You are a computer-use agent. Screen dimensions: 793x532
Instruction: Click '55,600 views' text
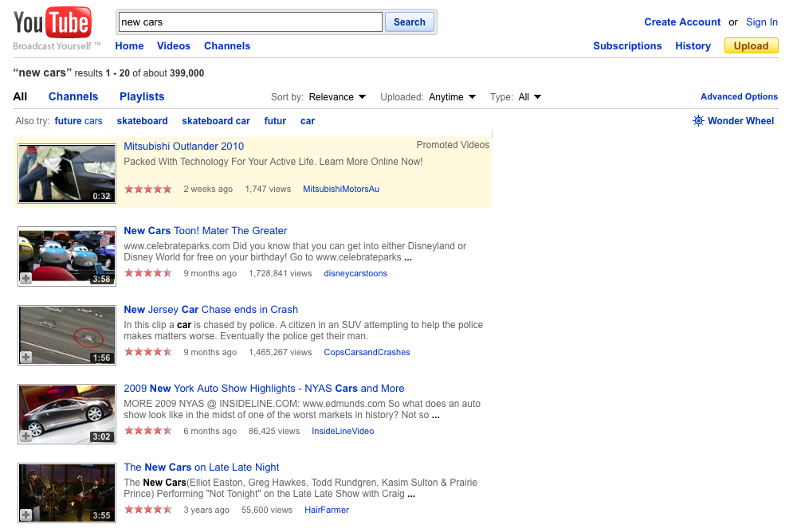tap(267, 510)
